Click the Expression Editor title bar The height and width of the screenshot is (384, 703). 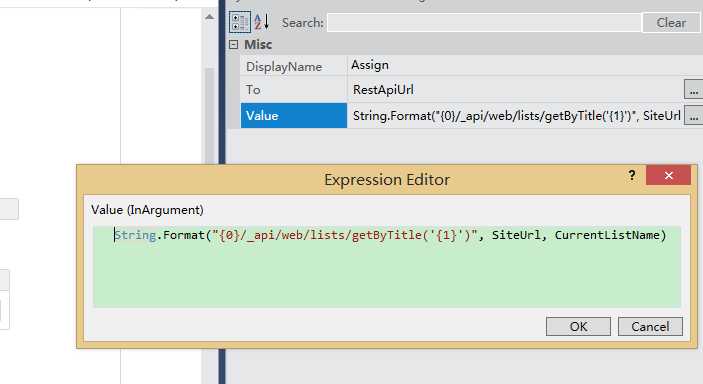387,179
